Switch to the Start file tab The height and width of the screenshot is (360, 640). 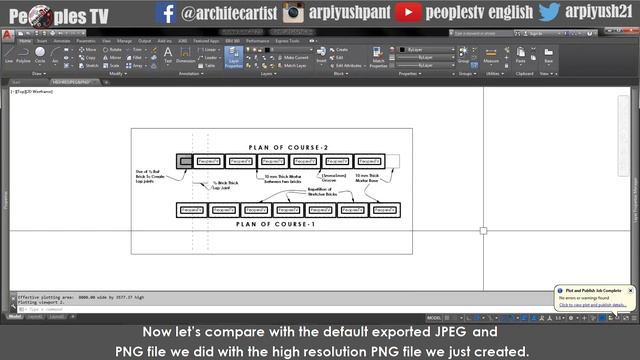pyautogui.click(x=16, y=82)
